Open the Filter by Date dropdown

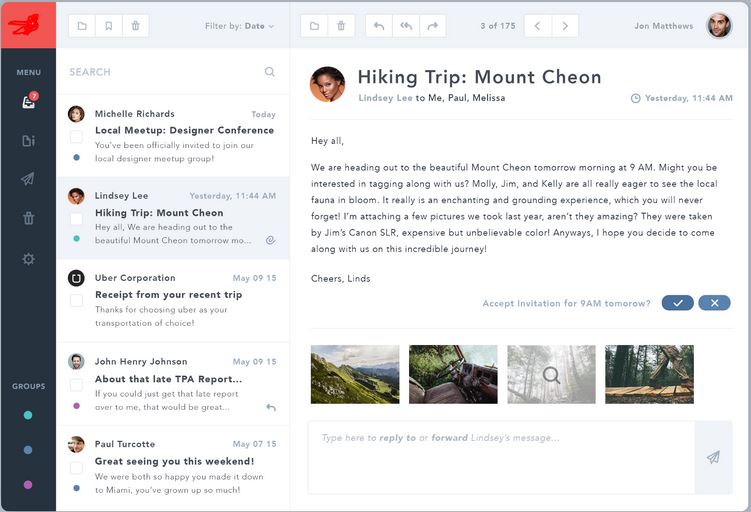click(x=239, y=26)
